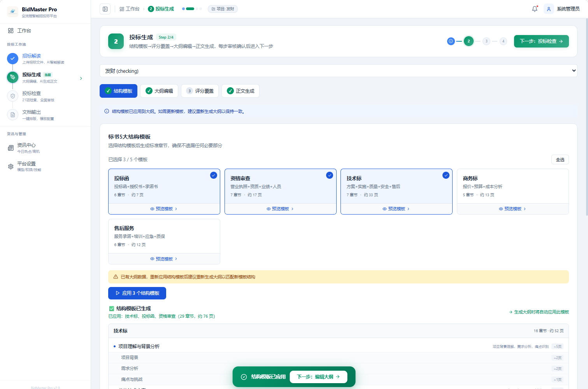588x389 pixels.
Task: Click the BidMaster Pro logo
Action: [12, 12]
